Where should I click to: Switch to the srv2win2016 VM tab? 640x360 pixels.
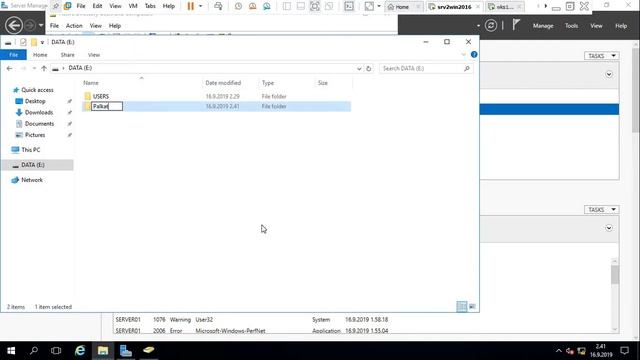coord(454,7)
